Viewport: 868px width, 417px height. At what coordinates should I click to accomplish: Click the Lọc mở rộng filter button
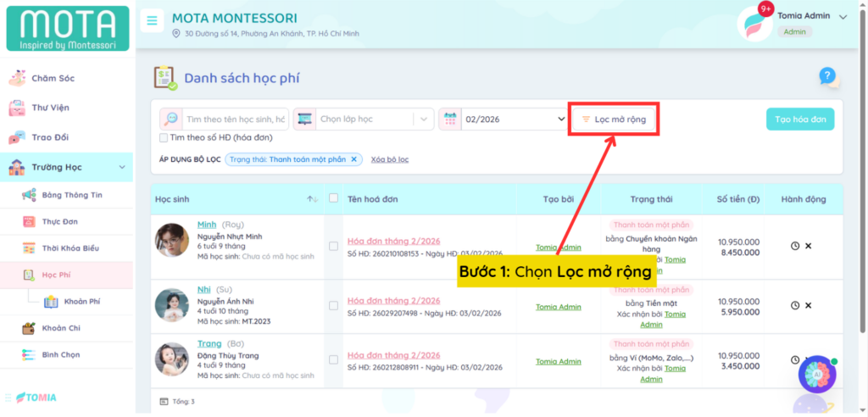(x=614, y=120)
